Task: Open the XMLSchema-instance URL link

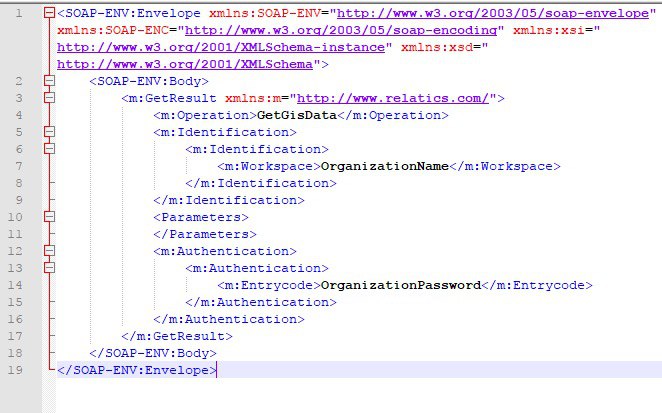Action: 221,47
